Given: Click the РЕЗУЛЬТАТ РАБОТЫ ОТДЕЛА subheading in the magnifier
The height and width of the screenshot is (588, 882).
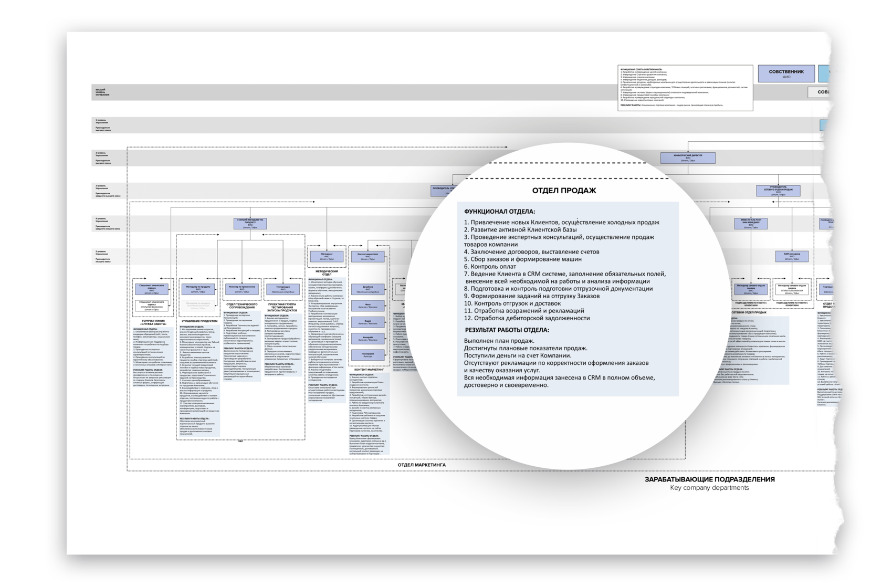Looking at the screenshot, I should coord(507,330).
